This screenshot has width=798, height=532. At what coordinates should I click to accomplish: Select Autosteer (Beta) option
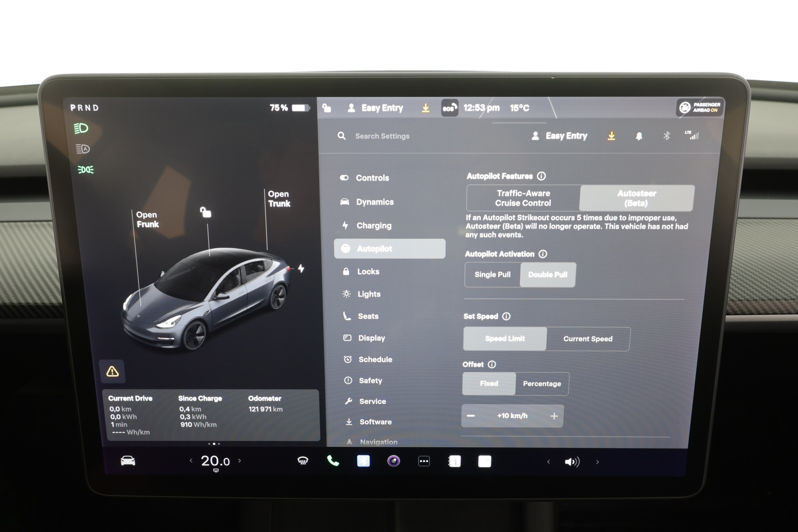coord(636,198)
